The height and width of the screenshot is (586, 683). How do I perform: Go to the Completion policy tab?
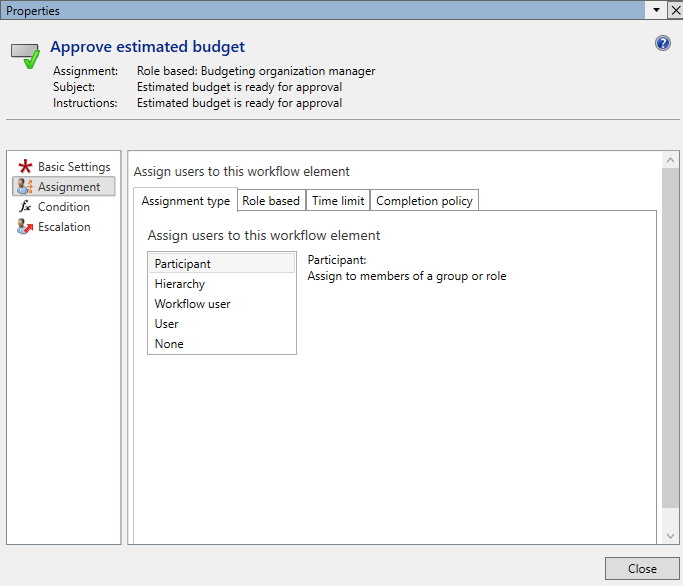point(424,201)
